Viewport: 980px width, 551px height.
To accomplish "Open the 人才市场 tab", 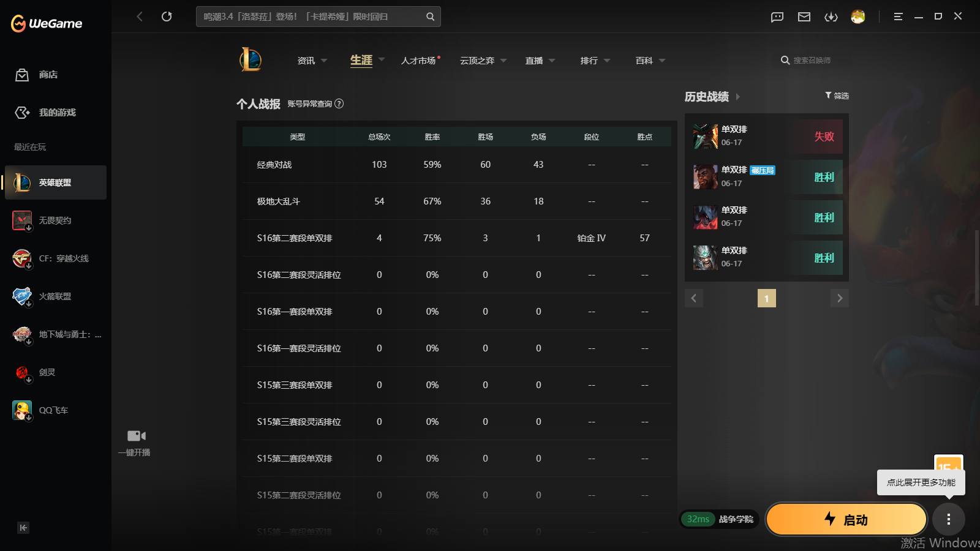I will pos(419,61).
